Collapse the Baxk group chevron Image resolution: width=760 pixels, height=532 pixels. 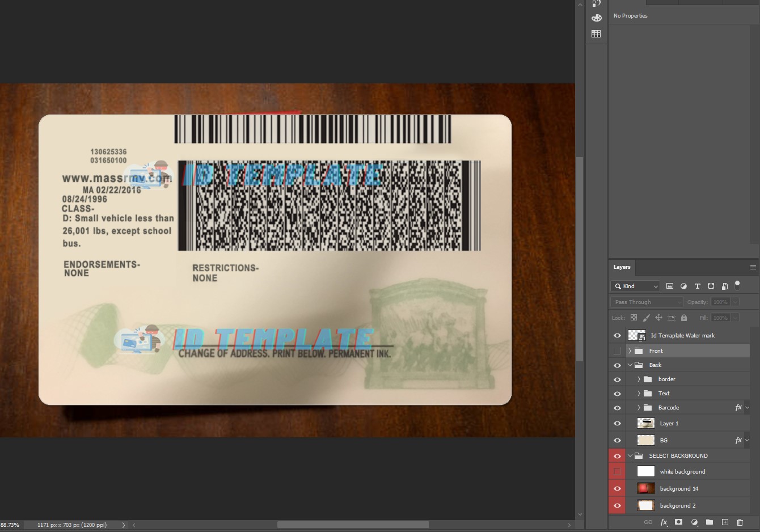(x=630, y=365)
